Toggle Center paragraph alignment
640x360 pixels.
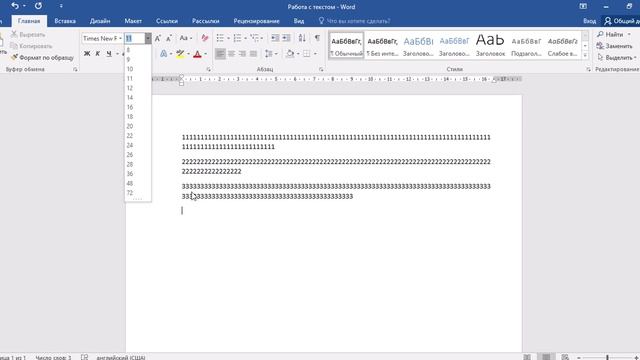tap(231, 53)
